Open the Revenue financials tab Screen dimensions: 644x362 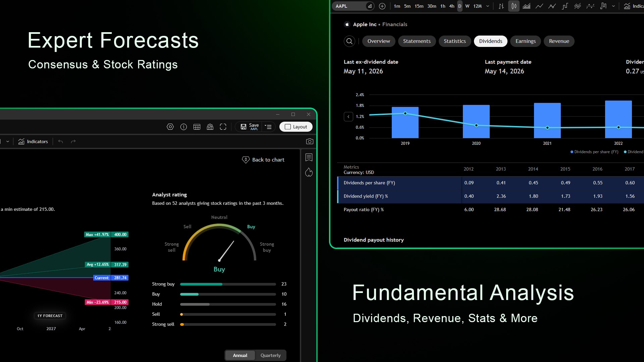coord(559,41)
